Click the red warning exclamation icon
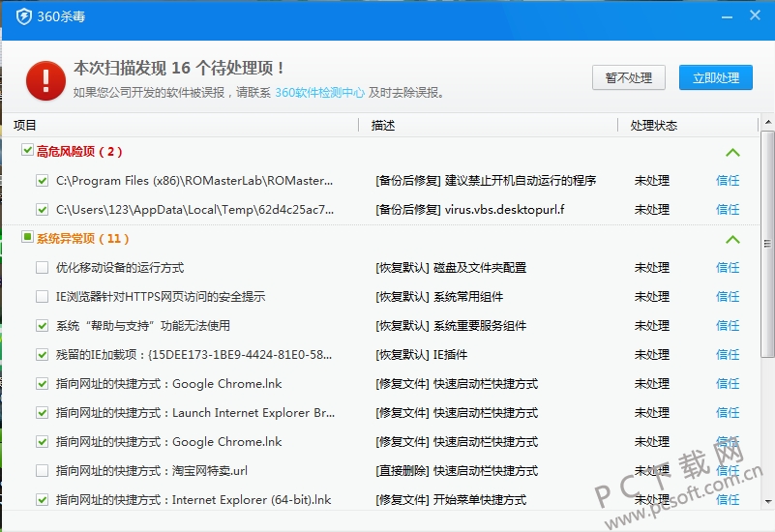Image resolution: width=775 pixels, height=532 pixels. point(45,80)
